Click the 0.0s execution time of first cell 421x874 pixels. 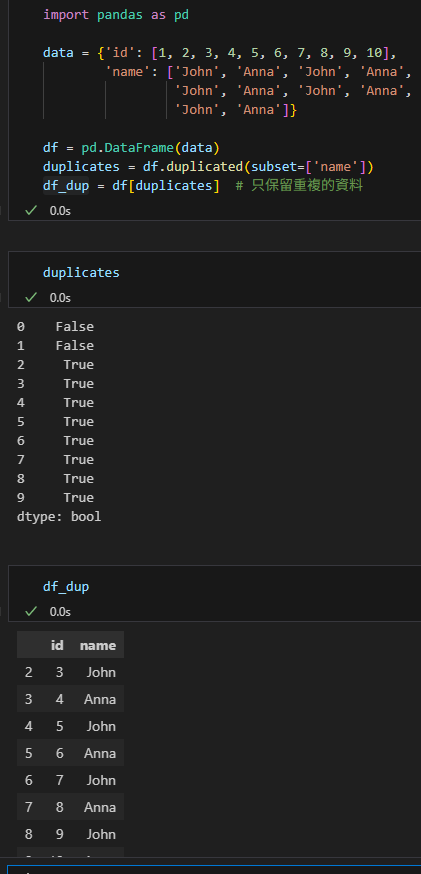[60, 211]
